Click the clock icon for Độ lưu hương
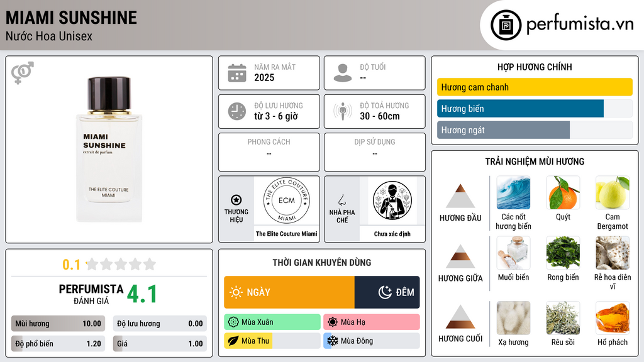 [237, 111]
